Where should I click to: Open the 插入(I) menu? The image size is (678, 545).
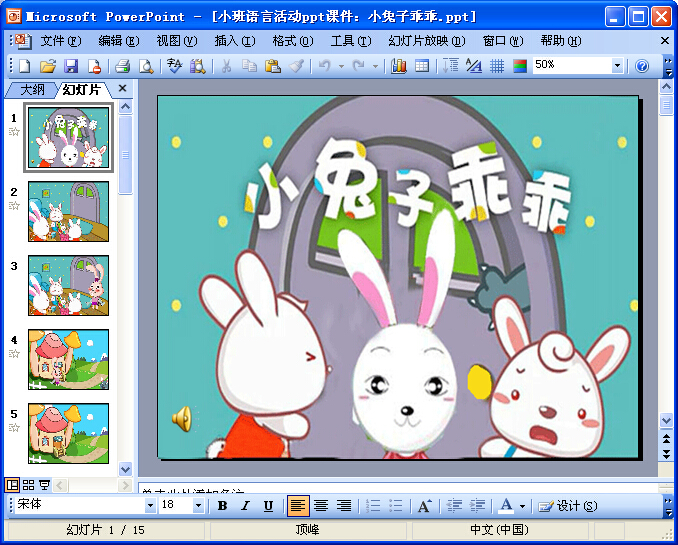pyautogui.click(x=235, y=41)
